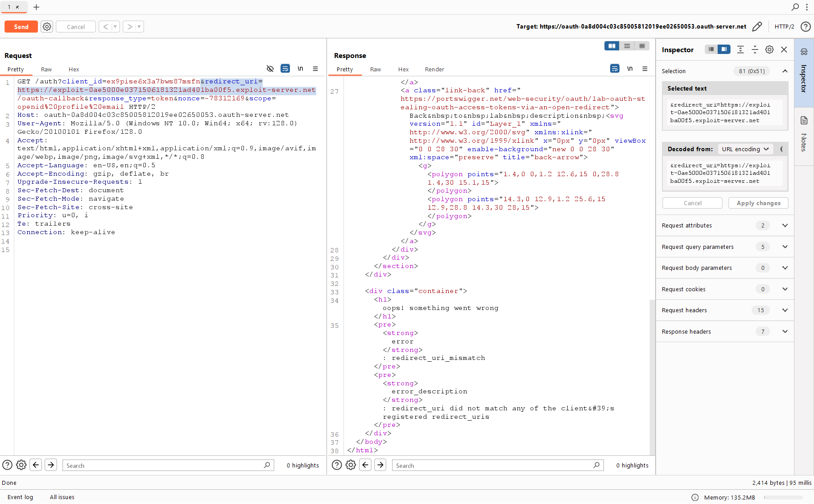Select side-by-side layout view
814x504 pixels.
coord(612,46)
